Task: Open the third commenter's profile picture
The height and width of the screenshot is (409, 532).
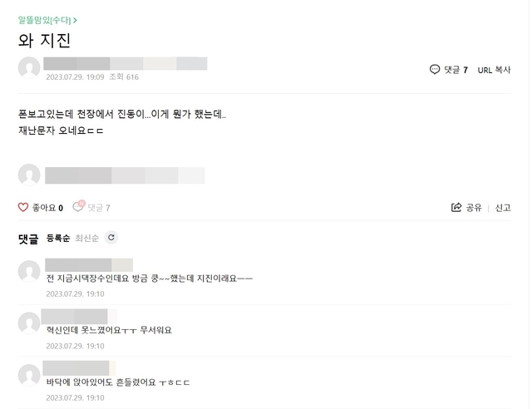Action: (x=29, y=374)
